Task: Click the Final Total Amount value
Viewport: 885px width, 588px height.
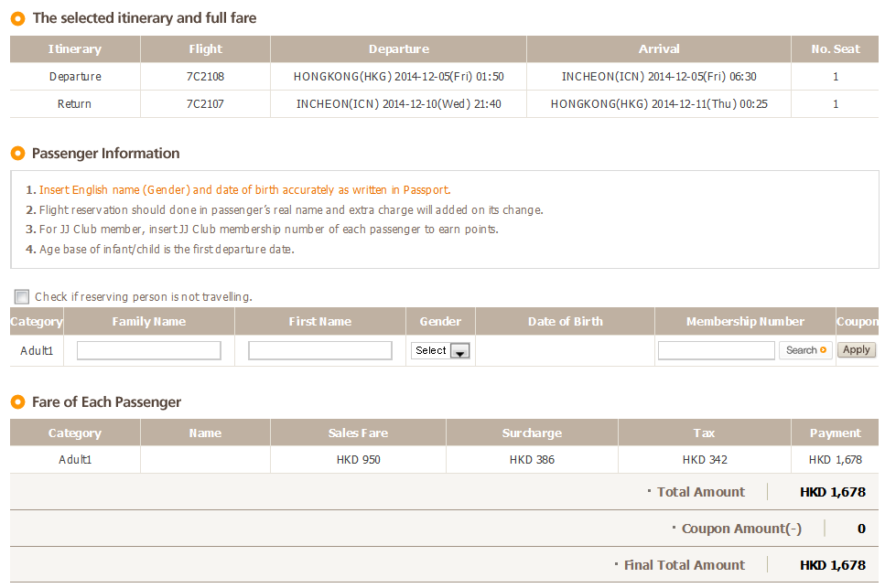Action: pyautogui.click(x=832, y=565)
